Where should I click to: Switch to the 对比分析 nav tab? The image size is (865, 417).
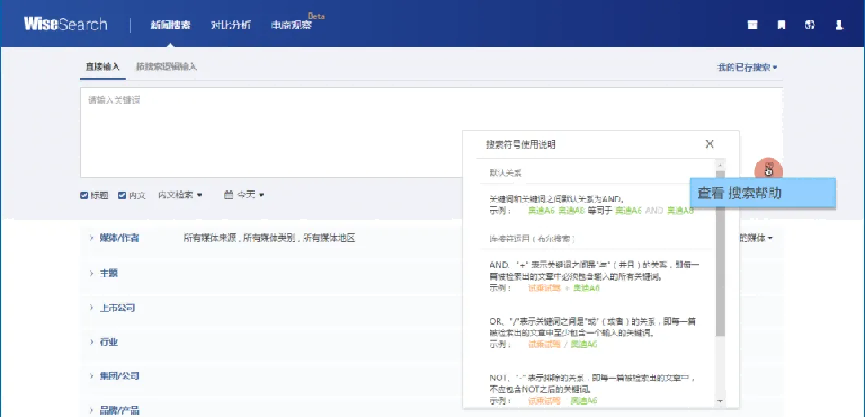coord(232,24)
